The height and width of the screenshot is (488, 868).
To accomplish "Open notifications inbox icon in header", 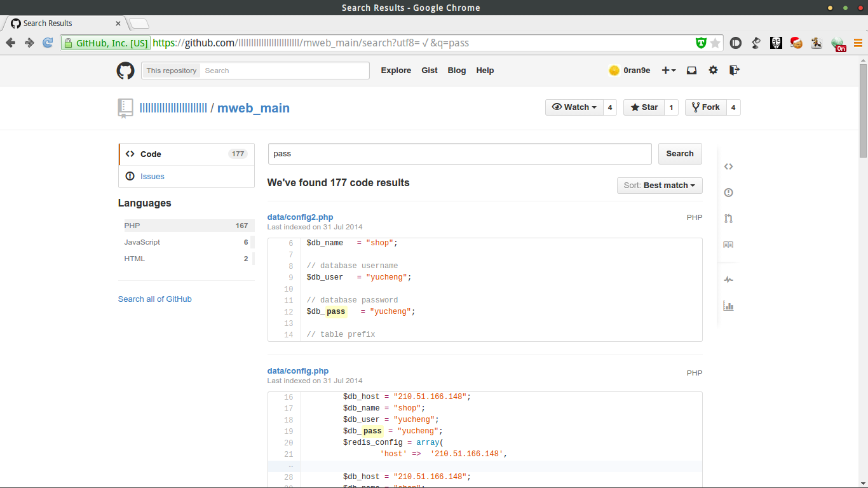I will (692, 71).
